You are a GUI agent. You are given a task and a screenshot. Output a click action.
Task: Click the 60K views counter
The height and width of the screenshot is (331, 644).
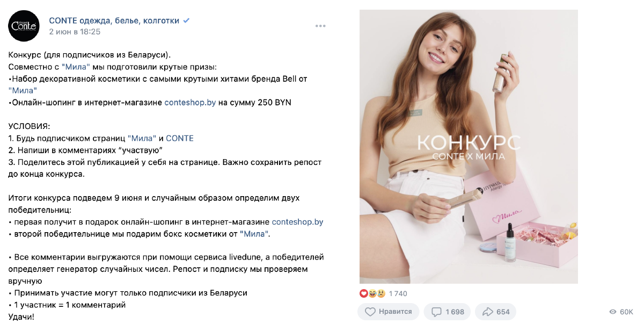pos(626,312)
